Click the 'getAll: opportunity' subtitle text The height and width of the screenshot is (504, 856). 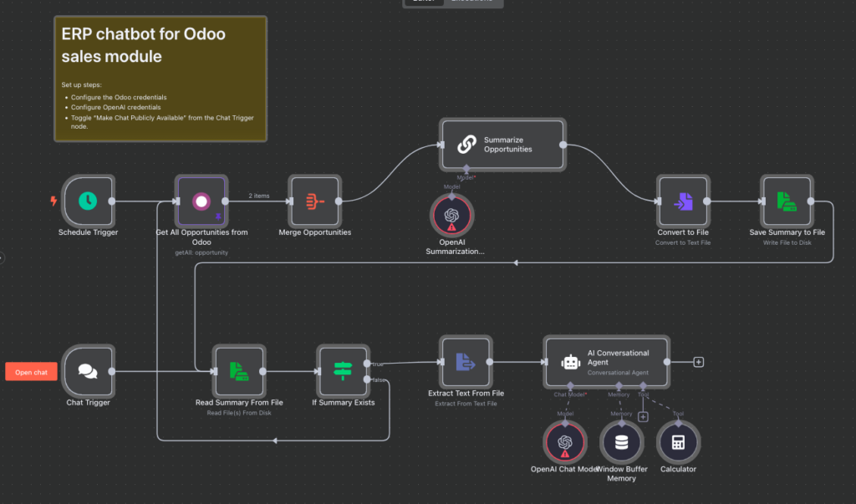coord(201,252)
